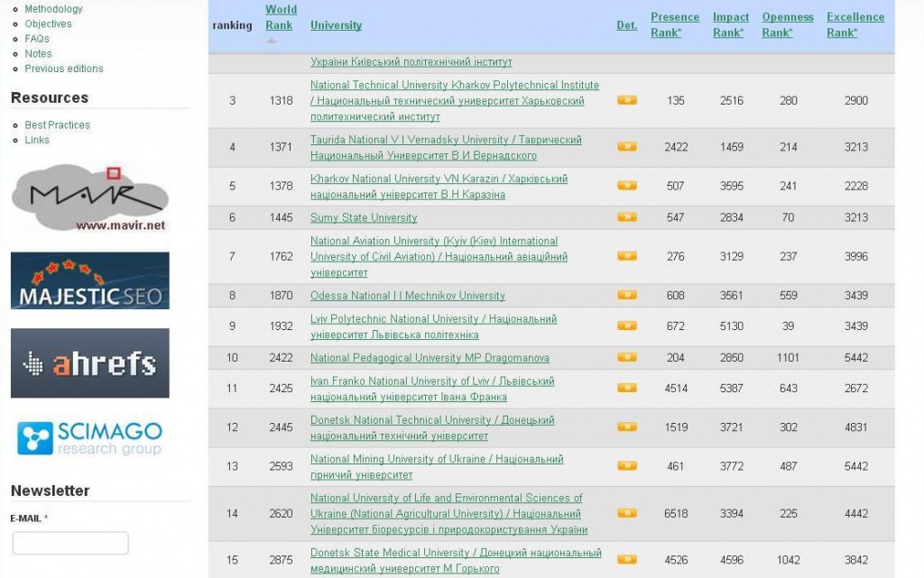Open the Links resource item
The image size is (924, 578).
(x=37, y=140)
